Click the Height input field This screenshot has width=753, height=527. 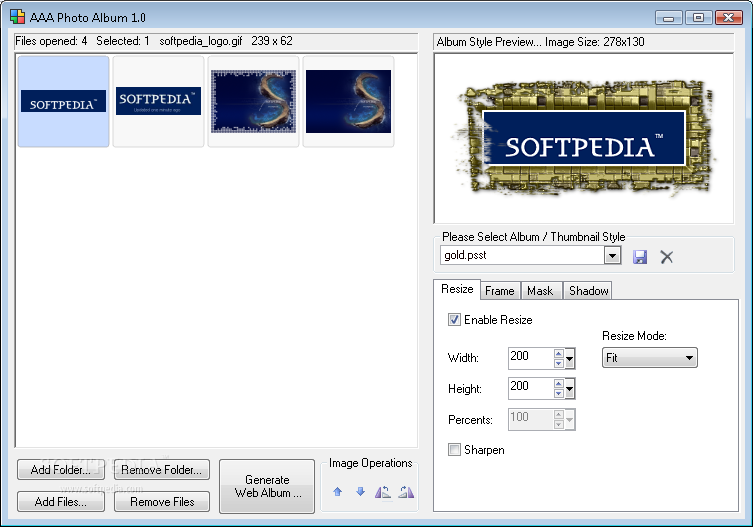(x=531, y=389)
